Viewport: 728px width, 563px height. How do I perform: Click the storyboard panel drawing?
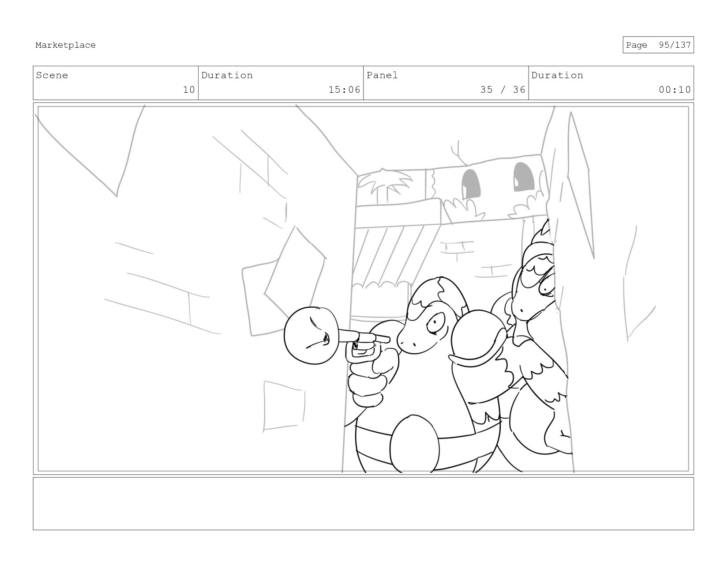tap(363, 289)
